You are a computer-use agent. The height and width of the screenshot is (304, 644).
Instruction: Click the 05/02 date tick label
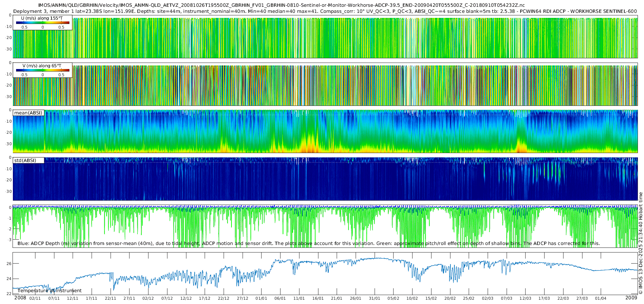(393, 298)
